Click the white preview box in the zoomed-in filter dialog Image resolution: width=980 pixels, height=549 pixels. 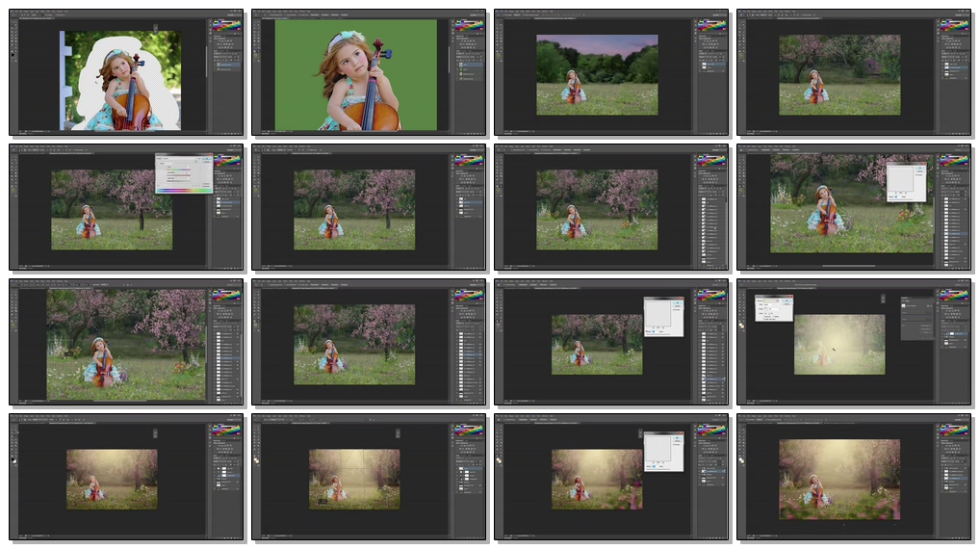[x=901, y=180]
